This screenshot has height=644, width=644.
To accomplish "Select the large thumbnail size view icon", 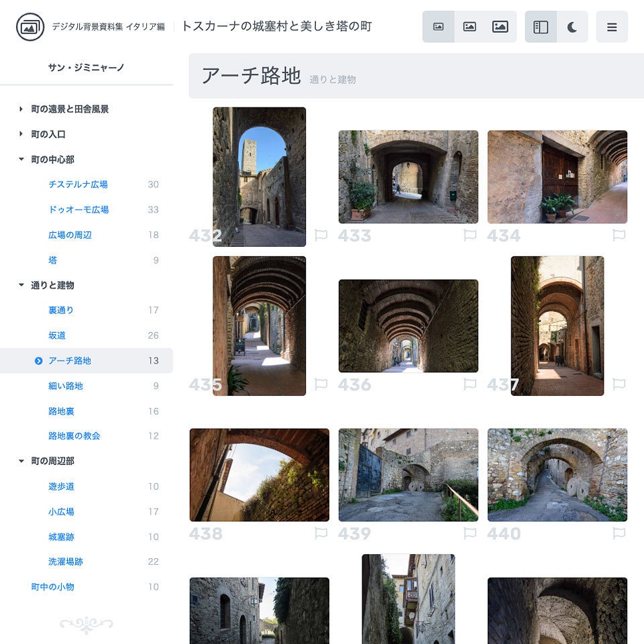I will (x=500, y=26).
